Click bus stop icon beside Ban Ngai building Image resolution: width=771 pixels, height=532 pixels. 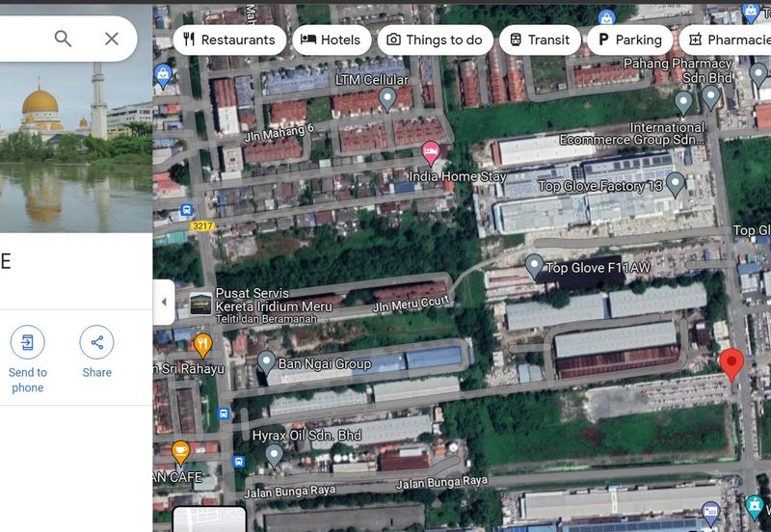coord(224,413)
